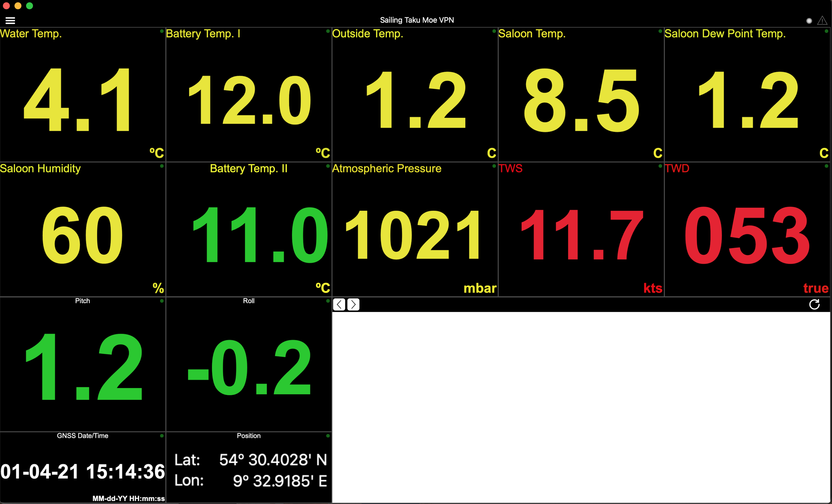Click the Saloon Dew Point Temp. title
The height and width of the screenshot is (504, 832).
[x=725, y=34]
